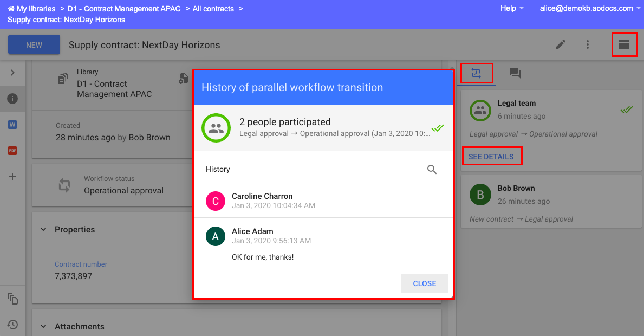Viewport: 644px width, 336px height.
Task: Open the version history clock icon
Action: (x=12, y=324)
